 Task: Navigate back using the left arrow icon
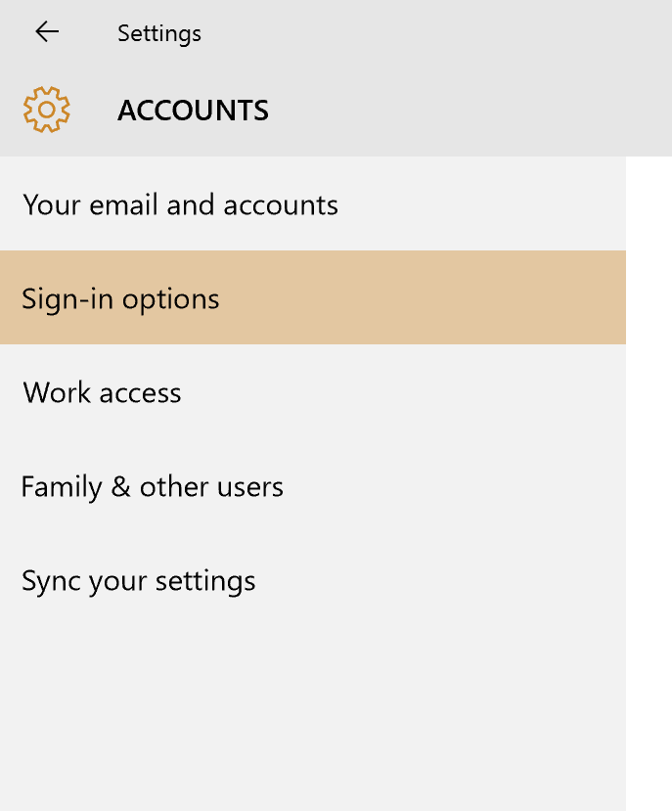[x=46, y=31]
